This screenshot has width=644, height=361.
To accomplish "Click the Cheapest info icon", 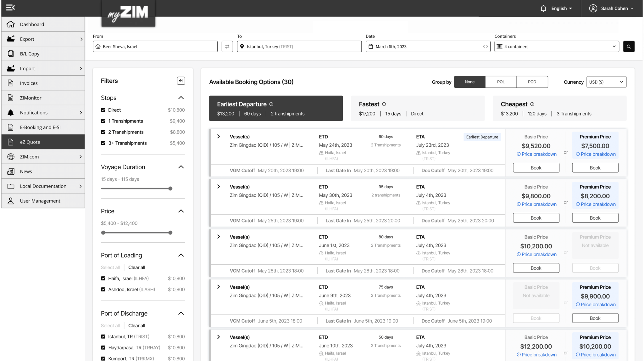I will 532,104.
